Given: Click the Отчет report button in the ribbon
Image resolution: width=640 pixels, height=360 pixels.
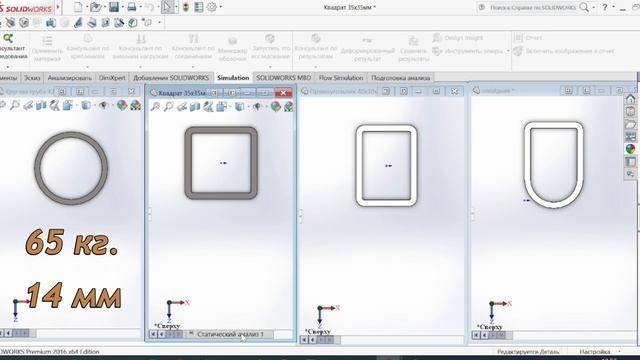Looking at the screenshot, I should 528,38.
